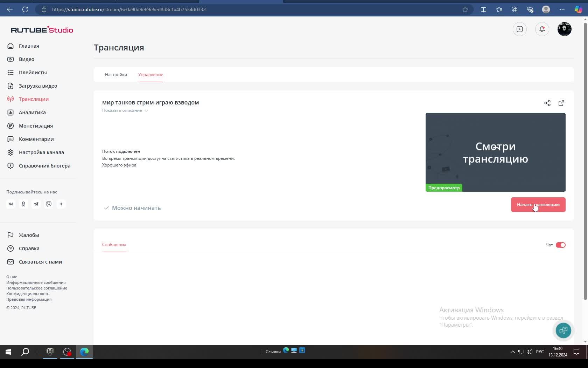Switch to the Настройки tab
Image resolution: width=588 pixels, height=368 pixels.
pos(116,75)
